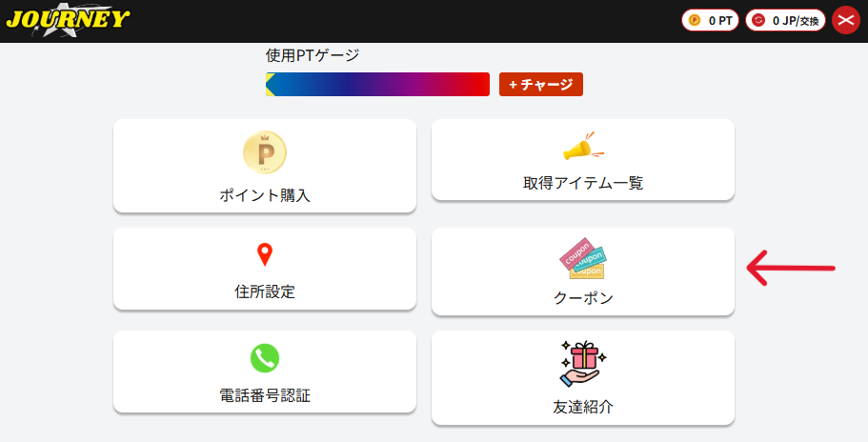Image resolution: width=868 pixels, height=442 pixels.
Task: Click the gold P coin icon
Action: point(265,152)
